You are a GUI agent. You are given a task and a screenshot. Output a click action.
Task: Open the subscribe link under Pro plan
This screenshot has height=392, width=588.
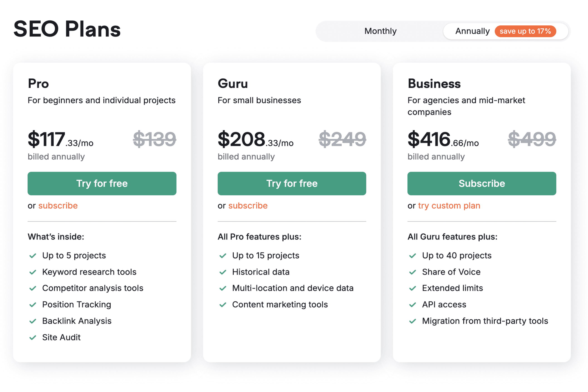58,206
